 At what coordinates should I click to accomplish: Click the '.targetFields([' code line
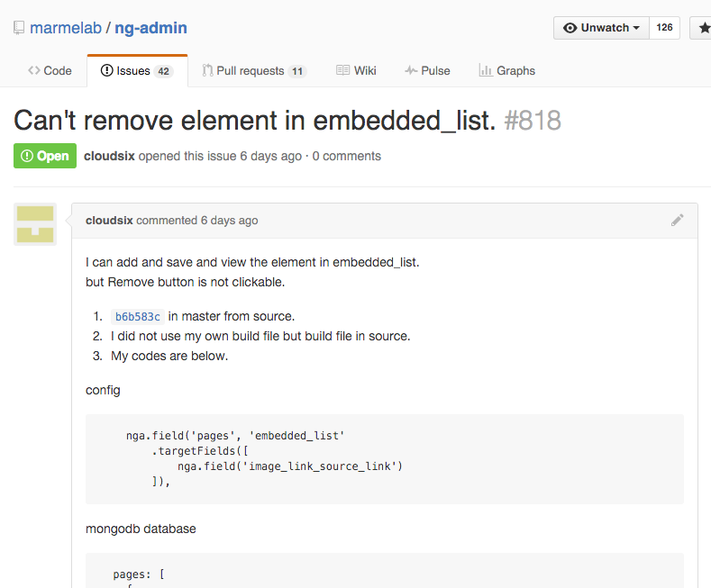click(x=200, y=451)
